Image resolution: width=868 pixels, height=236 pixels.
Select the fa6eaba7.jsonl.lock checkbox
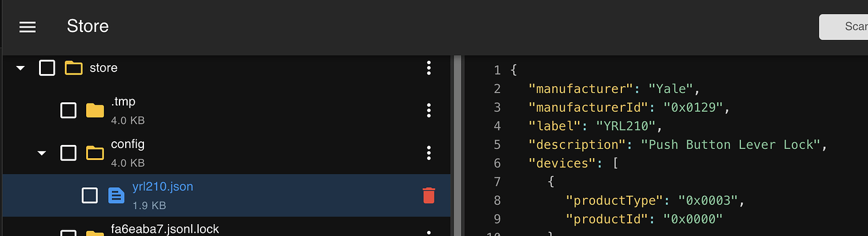coord(68,233)
